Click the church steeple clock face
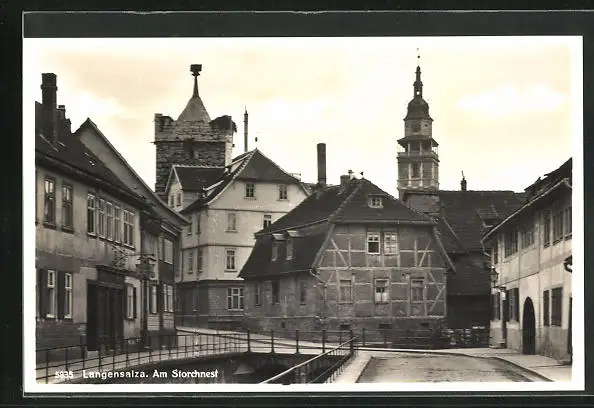594x408 pixels. point(417,127)
